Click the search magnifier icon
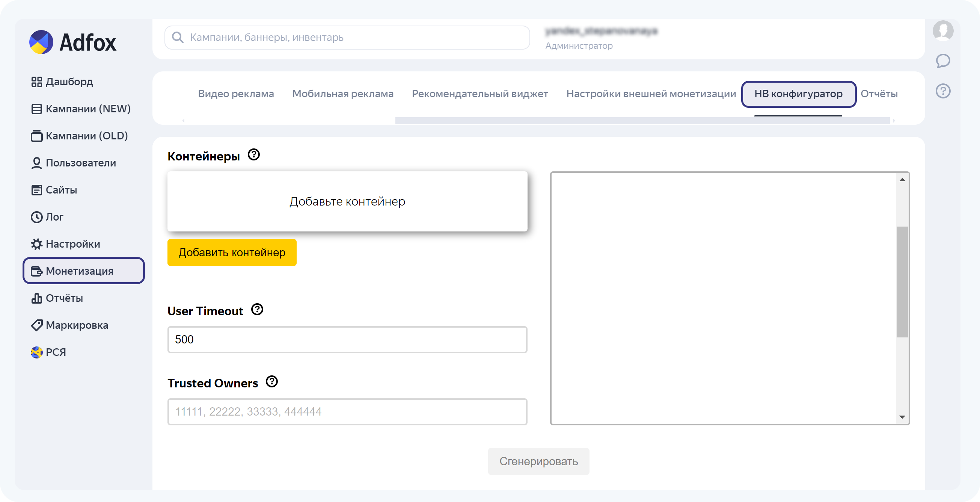 pos(178,37)
